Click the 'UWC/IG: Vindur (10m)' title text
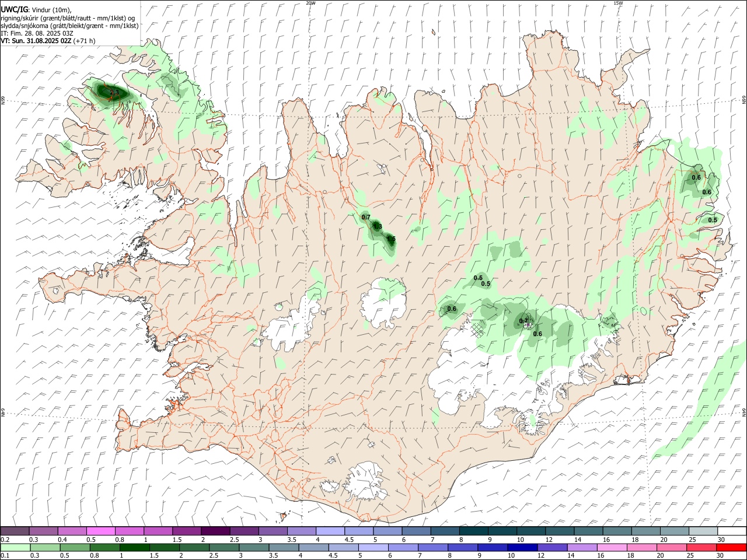 [36, 10]
